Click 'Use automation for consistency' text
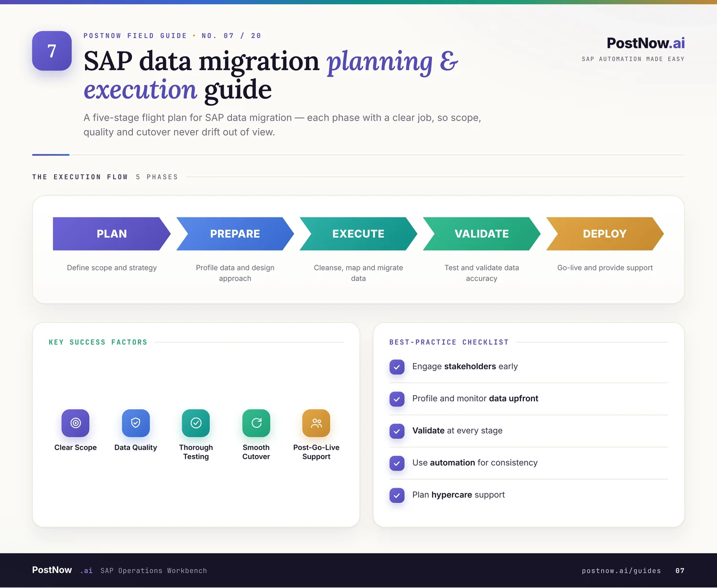This screenshot has height=588, width=717. point(475,462)
